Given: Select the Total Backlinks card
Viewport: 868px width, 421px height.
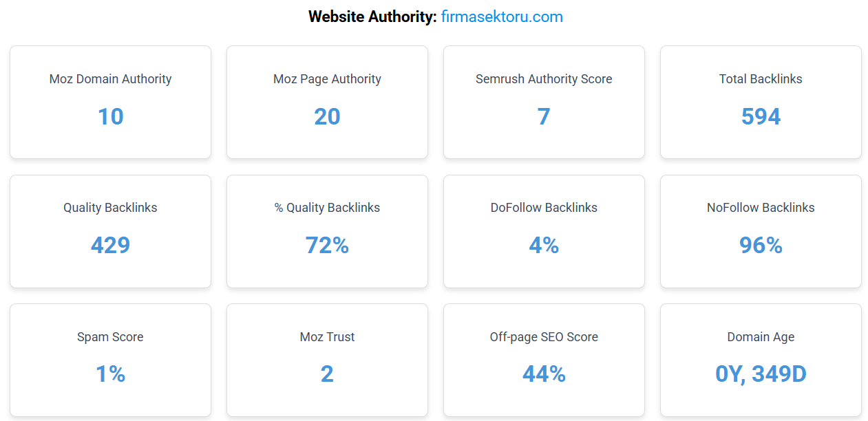Looking at the screenshot, I should pyautogui.click(x=761, y=102).
